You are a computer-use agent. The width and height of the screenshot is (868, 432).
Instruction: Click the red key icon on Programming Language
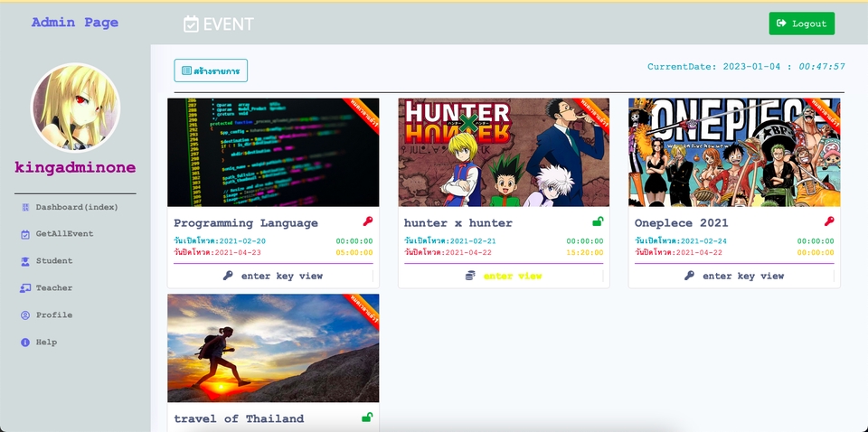click(x=368, y=221)
